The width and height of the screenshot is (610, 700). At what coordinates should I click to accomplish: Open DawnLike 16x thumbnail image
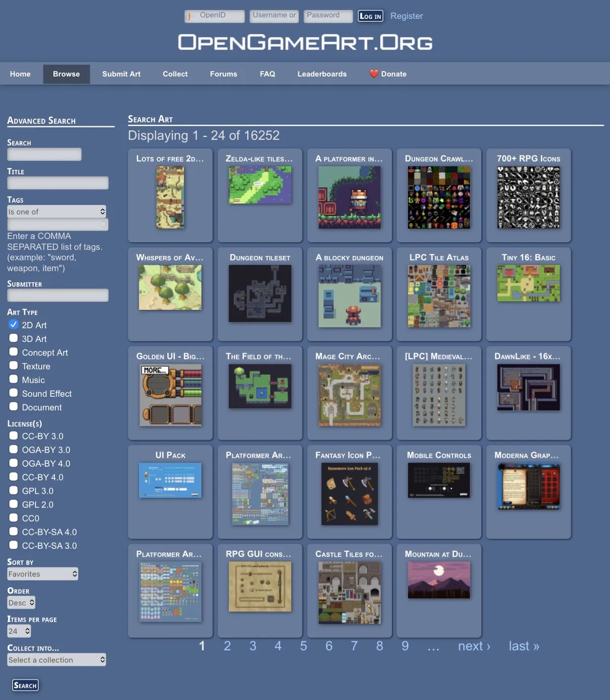[x=529, y=388]
